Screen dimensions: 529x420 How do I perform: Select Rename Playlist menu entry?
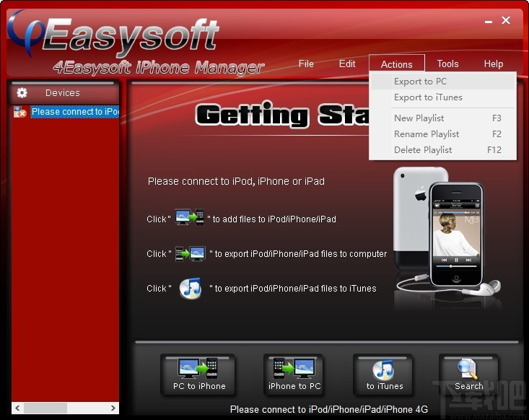point(442,134)
